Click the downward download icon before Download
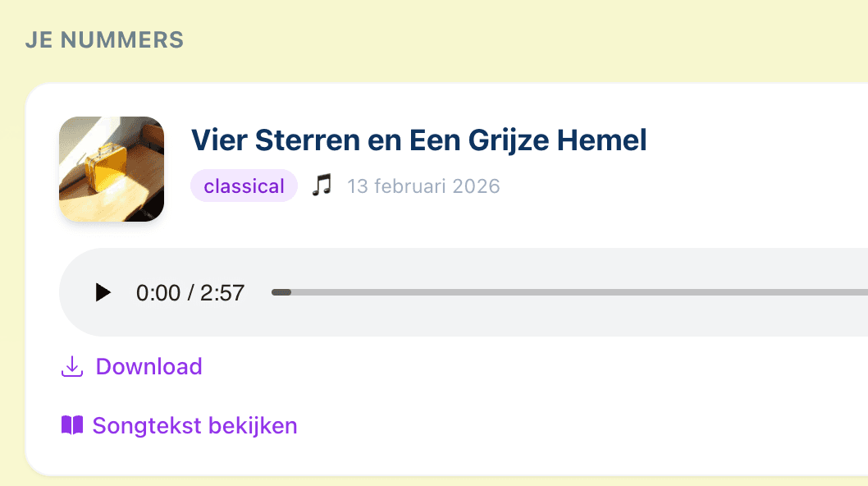The image size is (868, 486). 72,367
